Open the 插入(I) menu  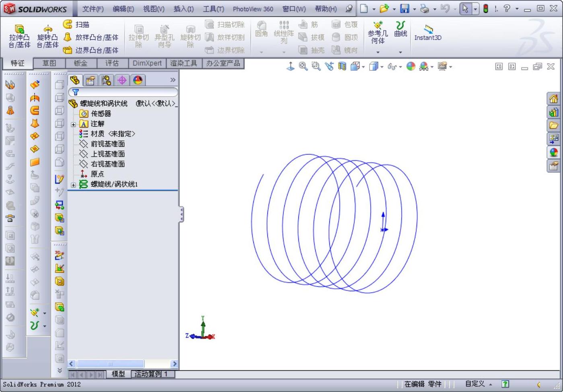pyautogui.click(x=184, y=9)
